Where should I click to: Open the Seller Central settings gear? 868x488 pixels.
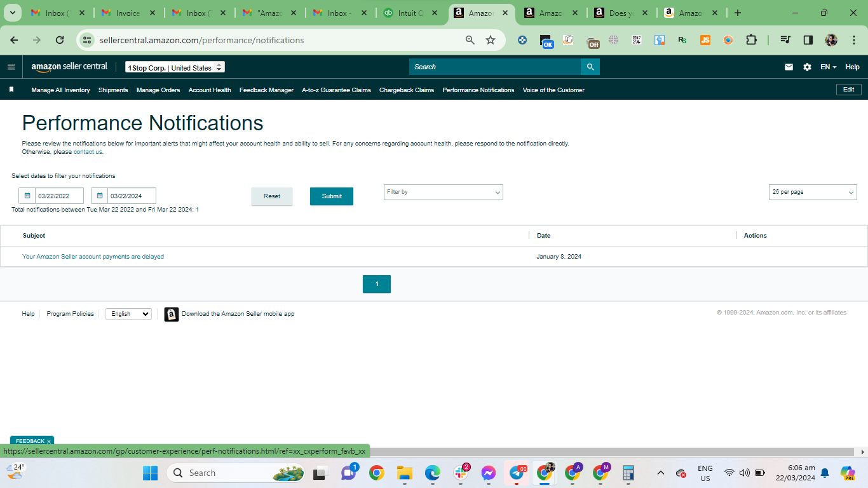[807, 67]
